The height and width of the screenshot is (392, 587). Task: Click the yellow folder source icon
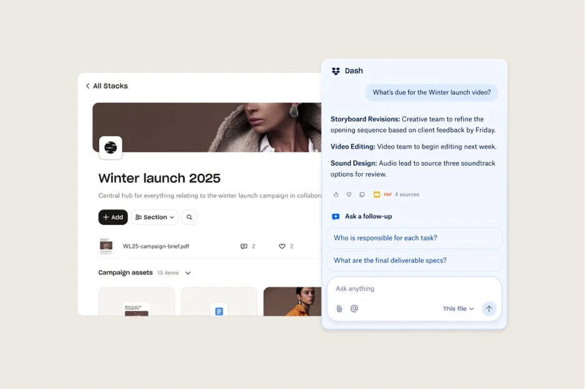(377, 194)
